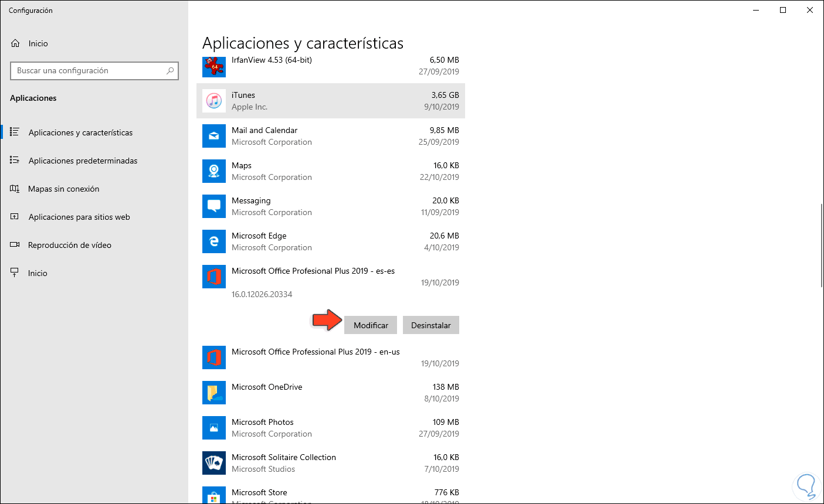Click the iTunes size 3,65 GB

tap(445, 95)
